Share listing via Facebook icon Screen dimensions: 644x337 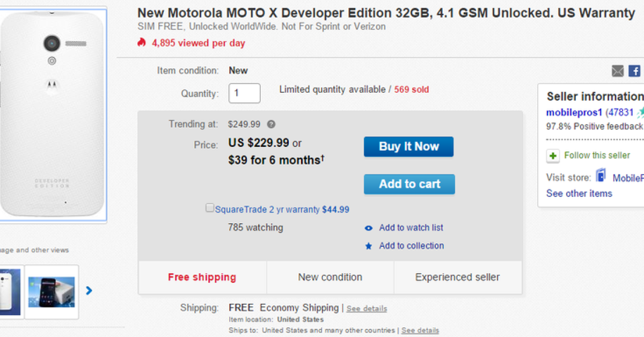pos(634,71)
